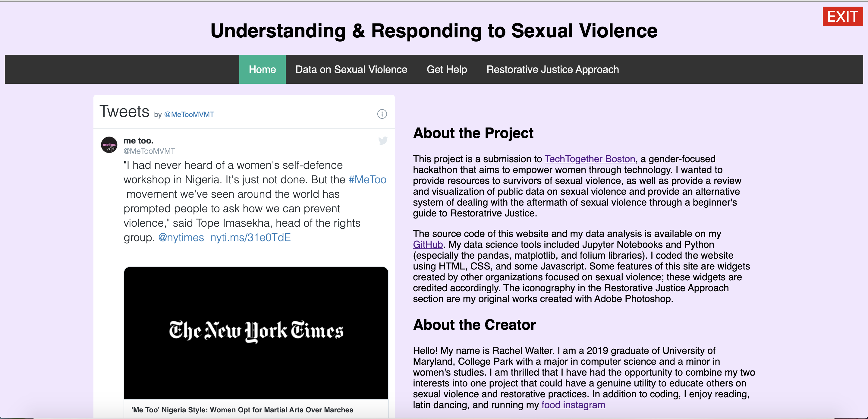
Task: Open Restorative Justice Approach tab
Action: (x=552, y=69)
